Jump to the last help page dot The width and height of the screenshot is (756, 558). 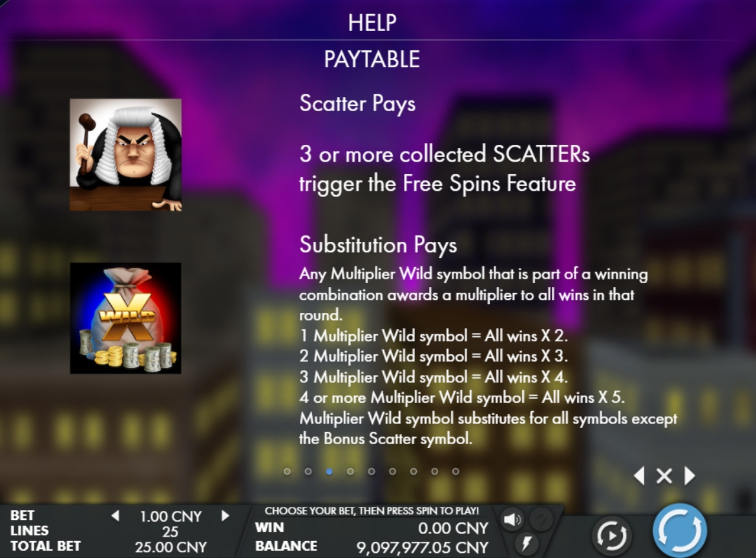(x=456, y=471)
